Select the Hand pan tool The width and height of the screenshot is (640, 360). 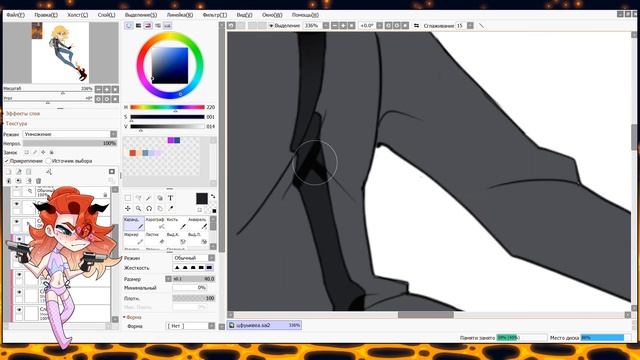(x=160, y=209)
